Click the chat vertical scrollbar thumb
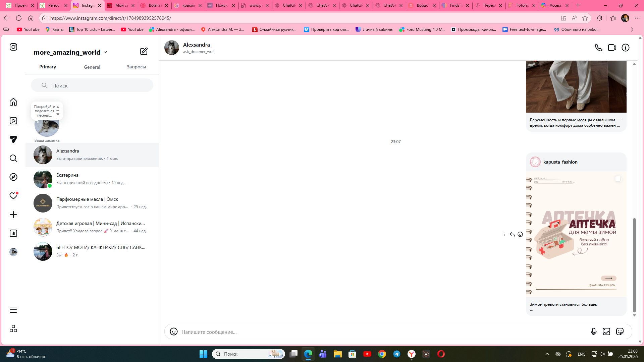The image size is (644, 362). point(634,265)
